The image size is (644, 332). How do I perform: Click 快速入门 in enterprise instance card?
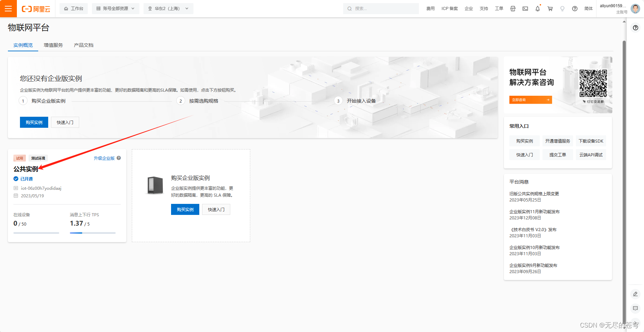tap(216, 209)
